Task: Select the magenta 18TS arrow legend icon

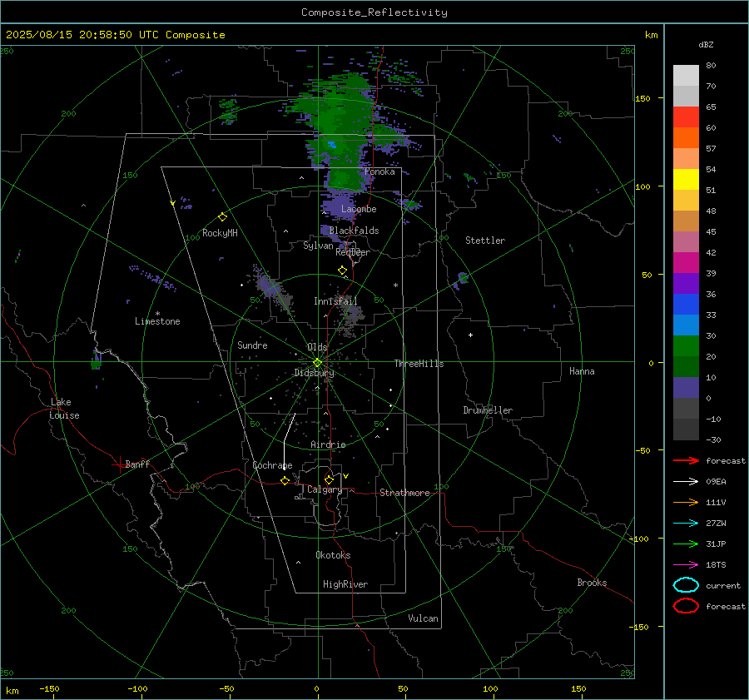Action: [686, 565]
